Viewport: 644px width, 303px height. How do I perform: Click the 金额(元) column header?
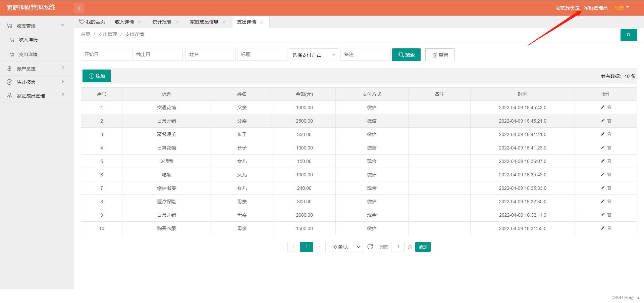(304, 94)
